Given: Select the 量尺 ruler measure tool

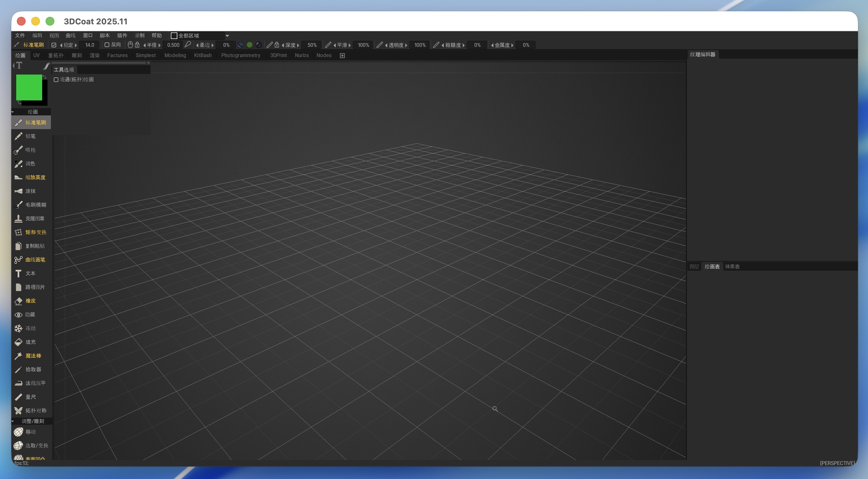Looking at the screenshot, I should coord(30,397).
